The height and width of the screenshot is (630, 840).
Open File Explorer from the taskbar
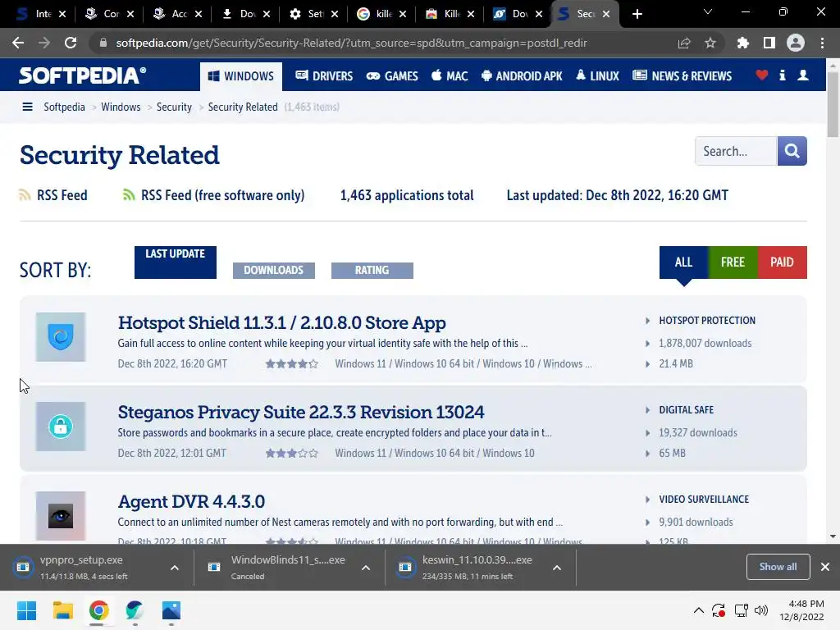pyautogui.click(x=62, y=610)
